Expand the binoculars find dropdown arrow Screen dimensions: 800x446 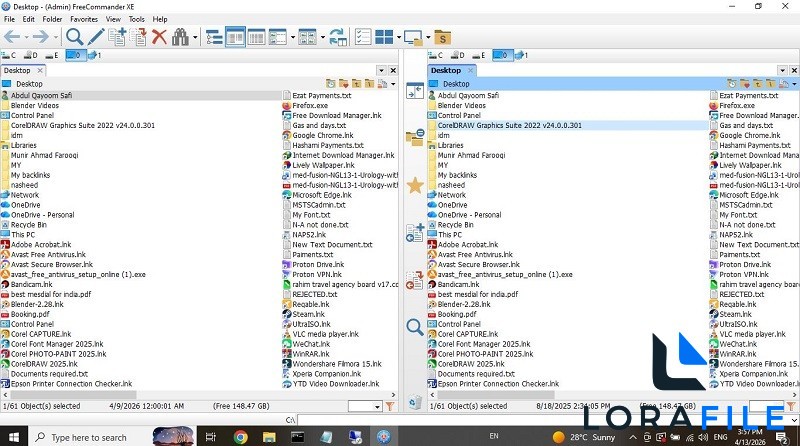(195, 37)
